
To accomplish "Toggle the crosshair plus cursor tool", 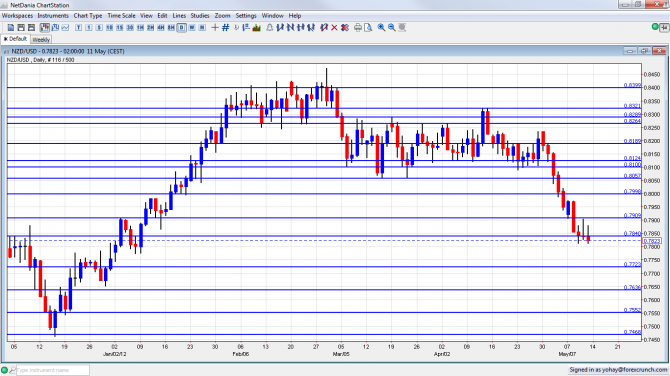I will click(x=215, y=27).
